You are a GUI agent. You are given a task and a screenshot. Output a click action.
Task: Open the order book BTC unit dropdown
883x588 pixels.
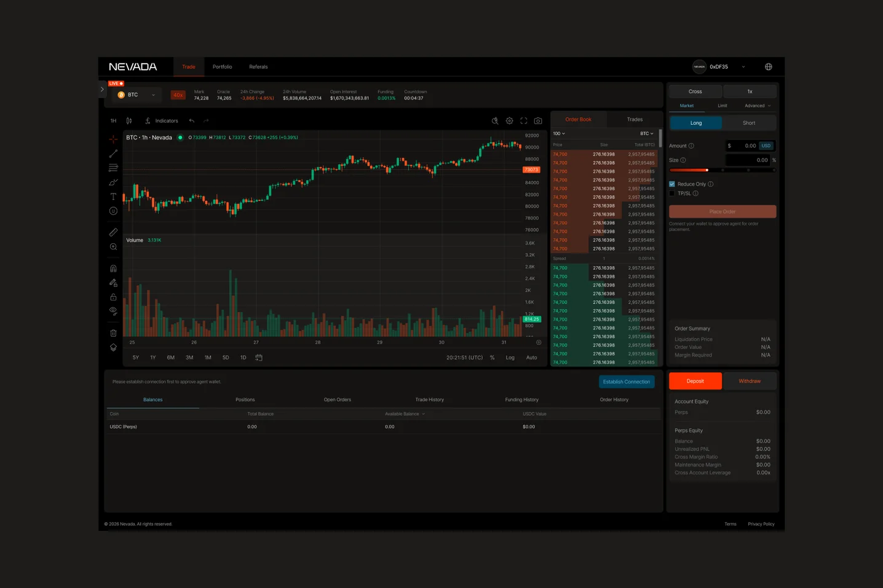click(647, 133)
